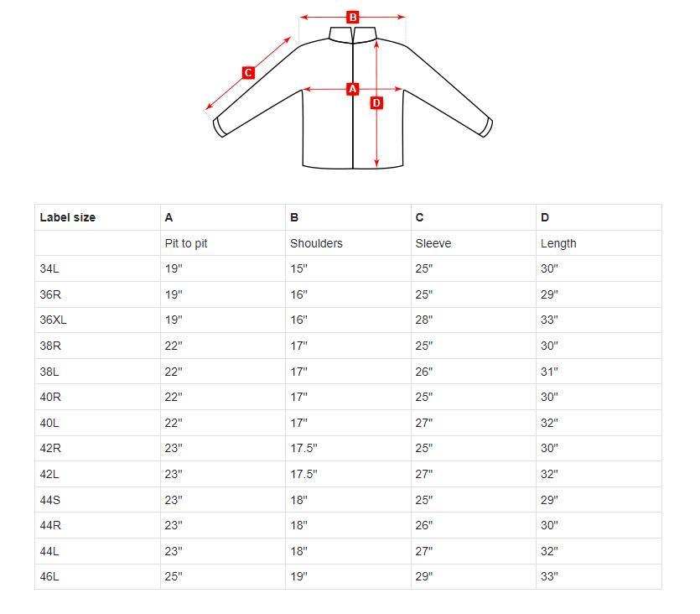Select the Pit to pit subheader
700x614 pixels.
186,243
